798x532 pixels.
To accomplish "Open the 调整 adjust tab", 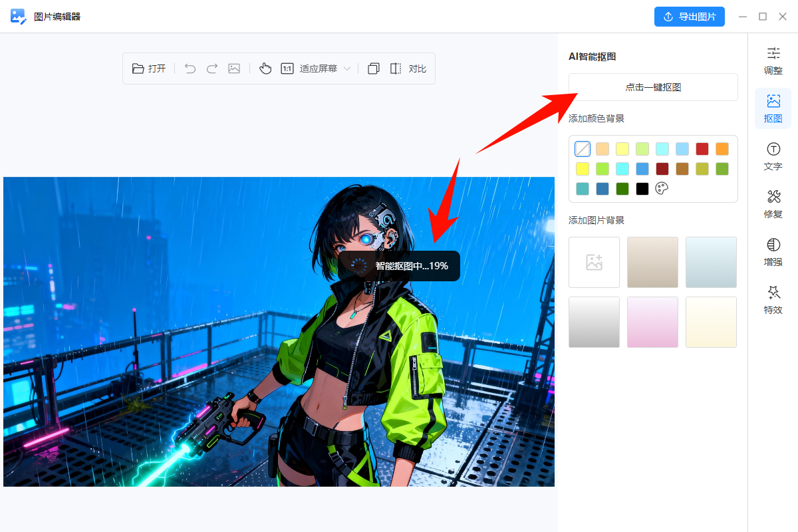I will tap(773, 61).
